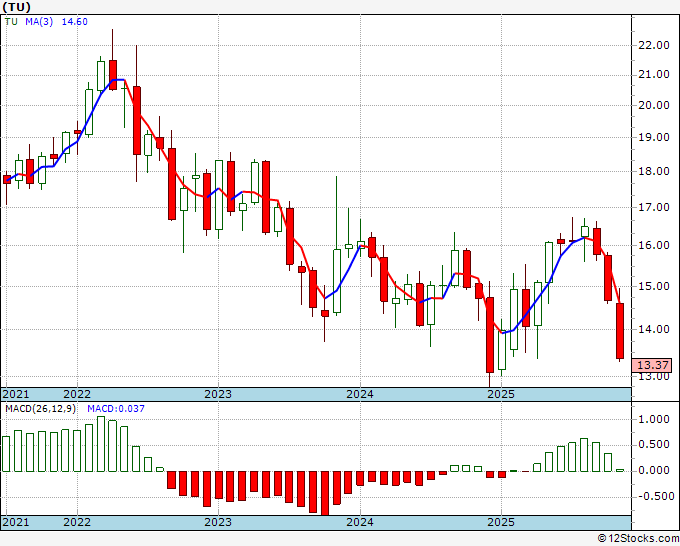Click the 18.00 price axis label
This screenshot has height=546, width=680.
pyautogui.click(x=654, y=171)
